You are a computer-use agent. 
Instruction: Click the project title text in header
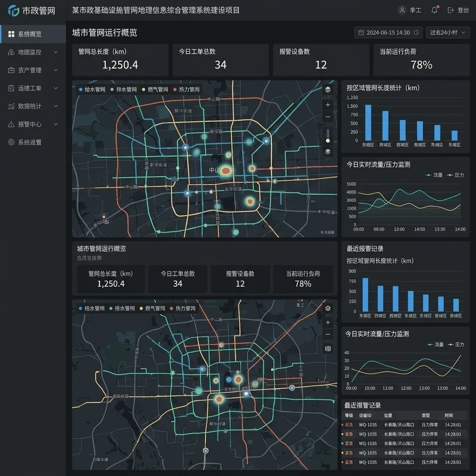pos(156,10)
